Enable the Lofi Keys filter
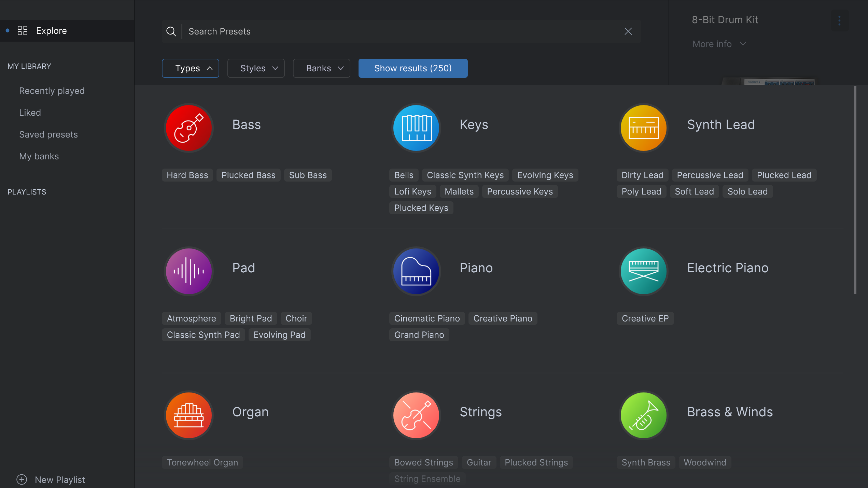The width and height of the screenshot is (868, 488). click(412, 191)
